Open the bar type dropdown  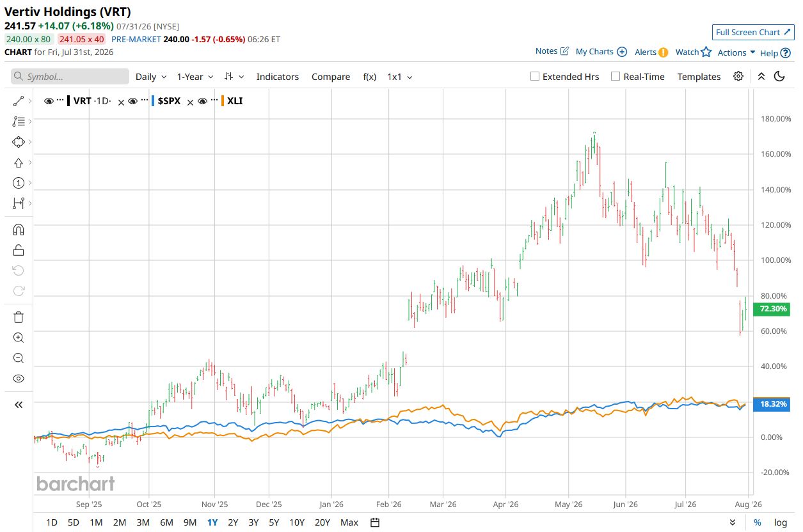pyautogui.click(x=234, y=76)
